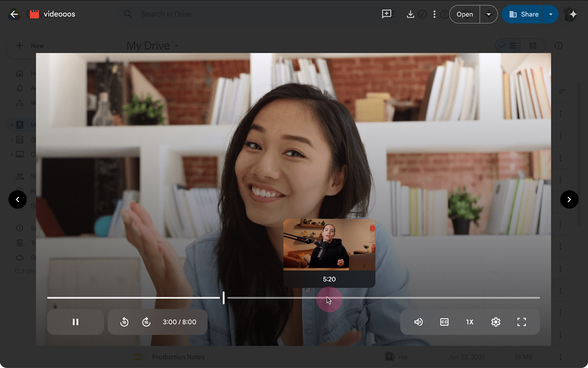Screen dimensions: 588x368
Task: Click the Storage cloud icon in Drive sidebar
Action: click(x=20, y=257)
